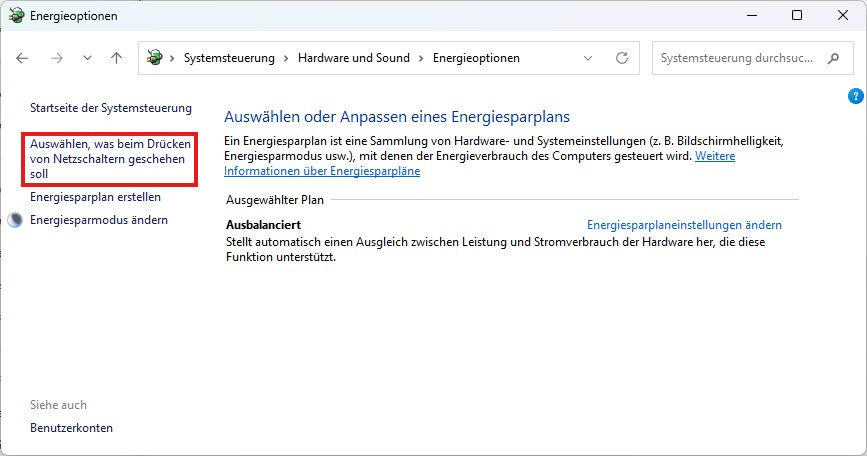The height and width of the screenshot is (456, 867).
Task: Click the search magnifier icon
Action: tap(833, 58)
